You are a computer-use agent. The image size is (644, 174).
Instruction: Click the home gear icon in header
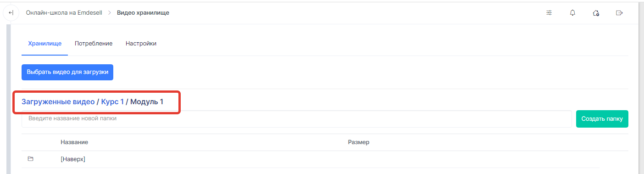(596, 13)
